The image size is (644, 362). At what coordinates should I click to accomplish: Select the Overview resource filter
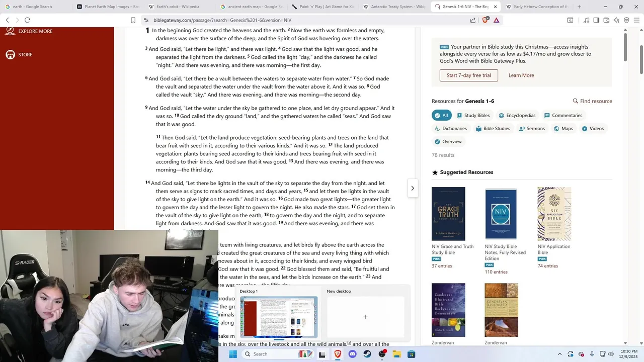[x=448, y=142]
